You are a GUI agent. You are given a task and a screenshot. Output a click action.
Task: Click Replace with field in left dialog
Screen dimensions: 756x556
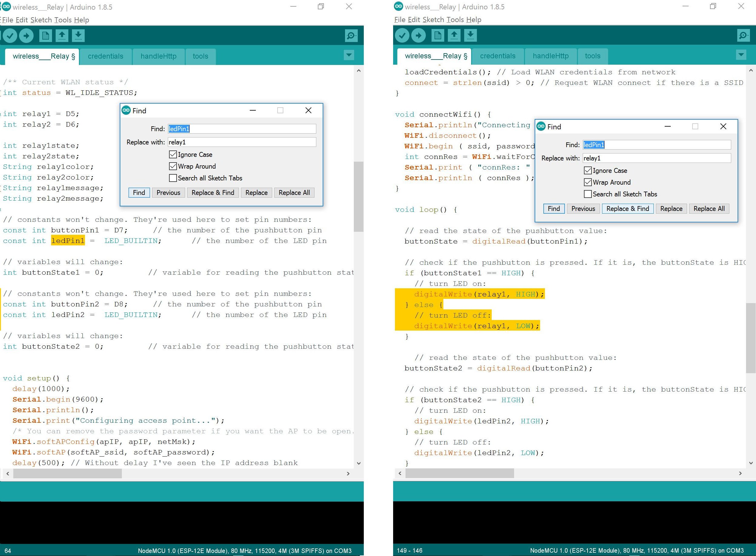coord(241,142)
